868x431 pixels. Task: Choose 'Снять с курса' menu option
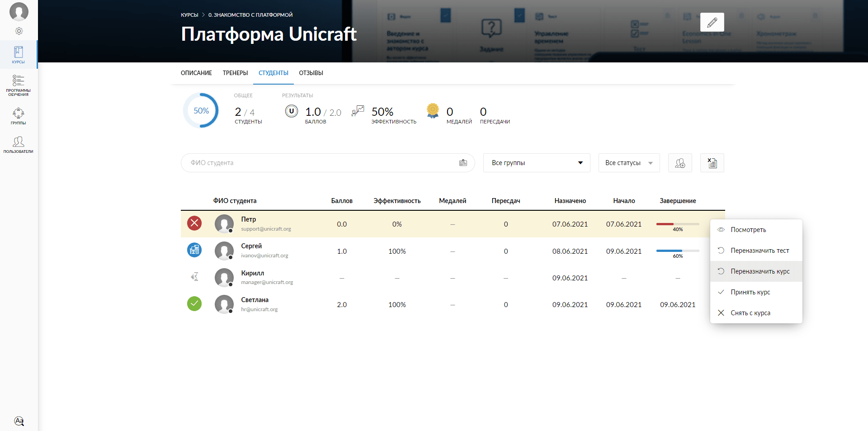click(x=750, y=313)
